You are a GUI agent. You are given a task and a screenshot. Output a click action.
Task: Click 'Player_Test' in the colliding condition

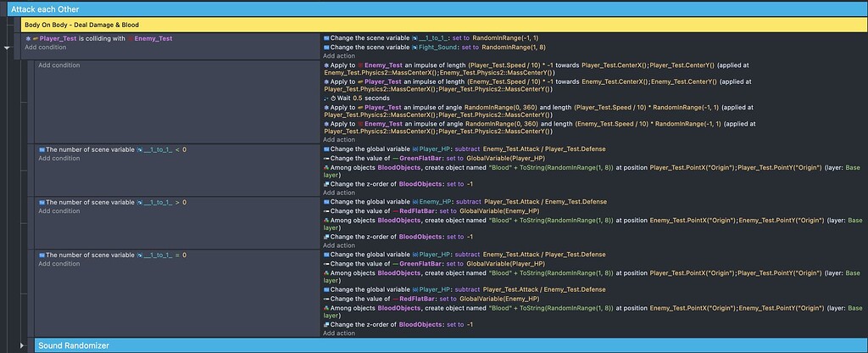click(x=58, y=38)
